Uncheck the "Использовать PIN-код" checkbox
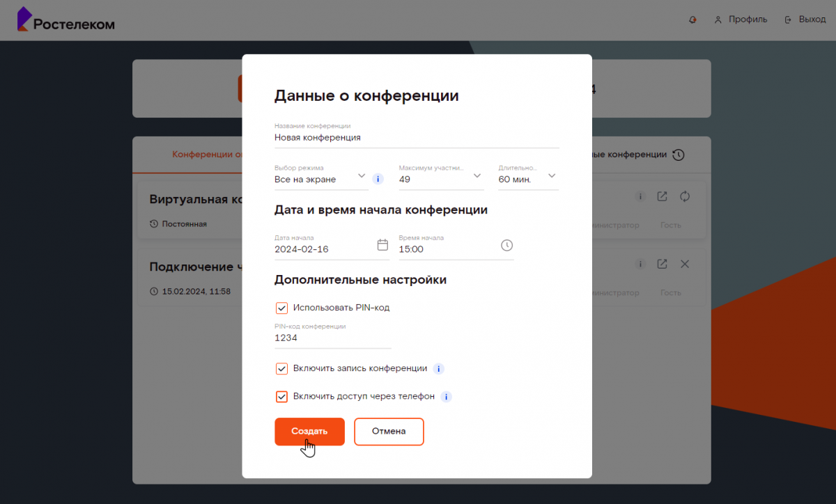Viewport: 836px width, 504px height. tap(282, 308)
